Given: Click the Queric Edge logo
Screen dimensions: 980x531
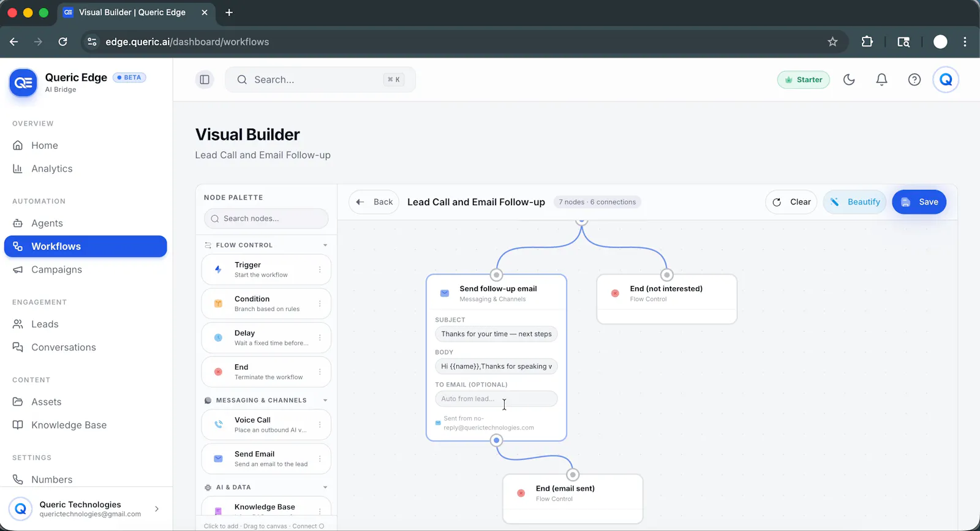Looking at the screenshot, I should (23, 83).
